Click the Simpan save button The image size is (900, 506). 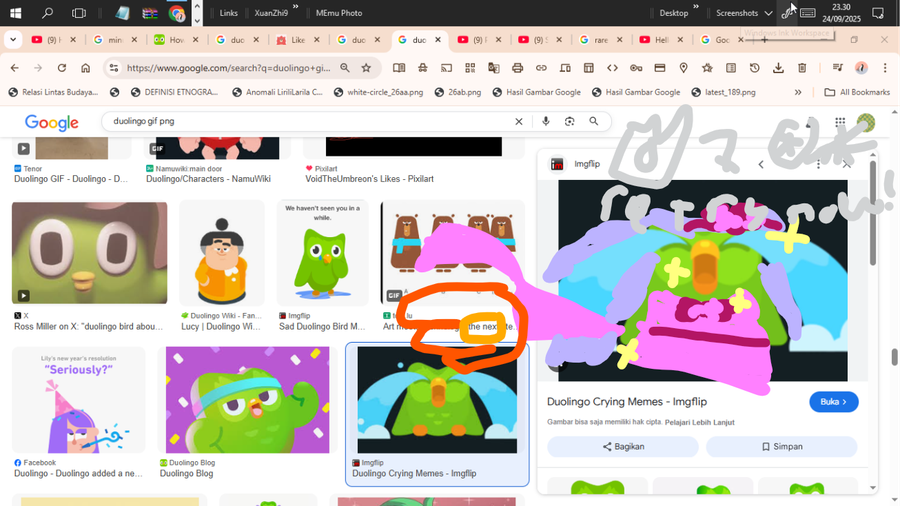click(x=781, y=446)
